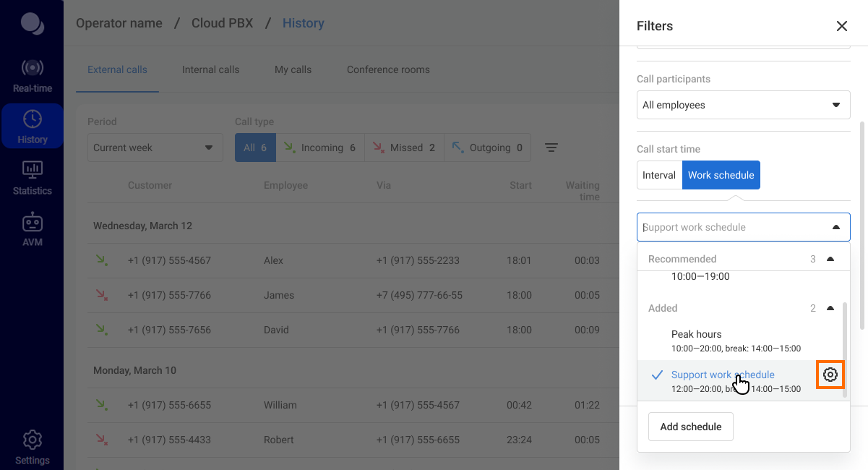Open the All employees dropdown

[743, 105]
